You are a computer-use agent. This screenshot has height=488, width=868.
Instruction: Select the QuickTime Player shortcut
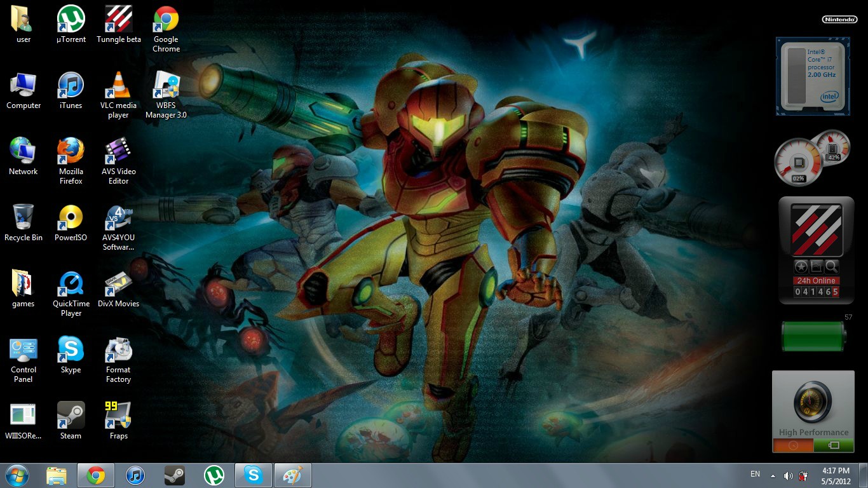(x=71, y=294)
